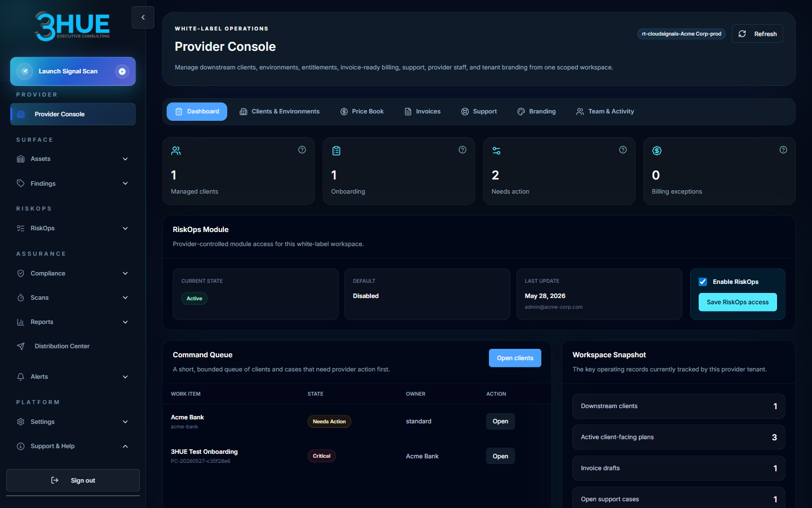Open the Price Book tab
812x508 pixels.
click(x=362, y=112)
